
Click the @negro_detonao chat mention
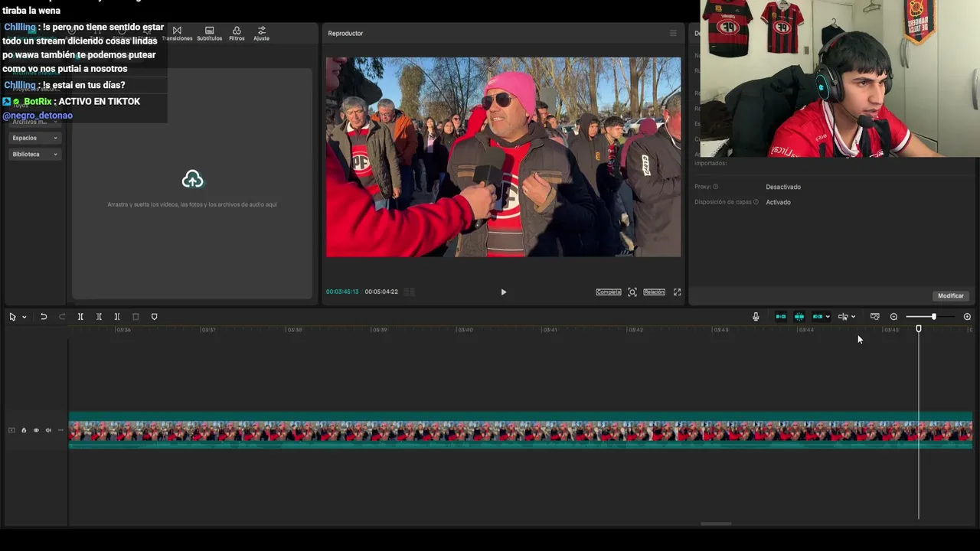(x=38, y=116)
